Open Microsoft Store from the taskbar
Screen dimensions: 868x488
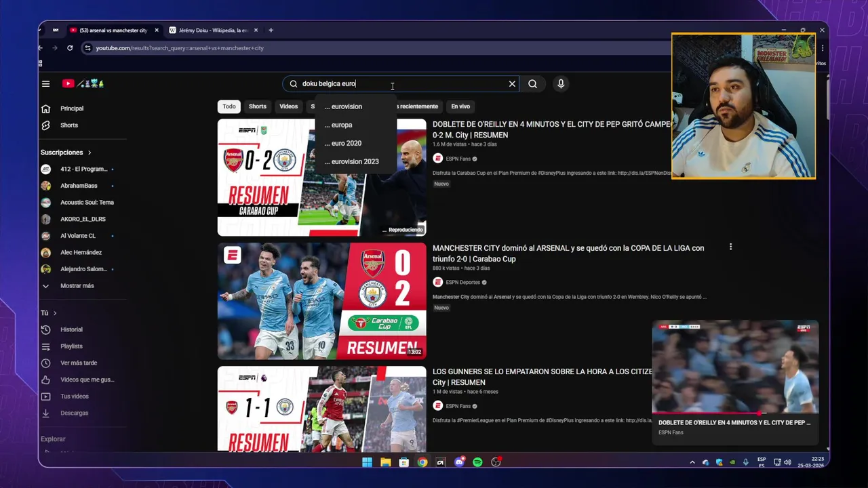403,462
